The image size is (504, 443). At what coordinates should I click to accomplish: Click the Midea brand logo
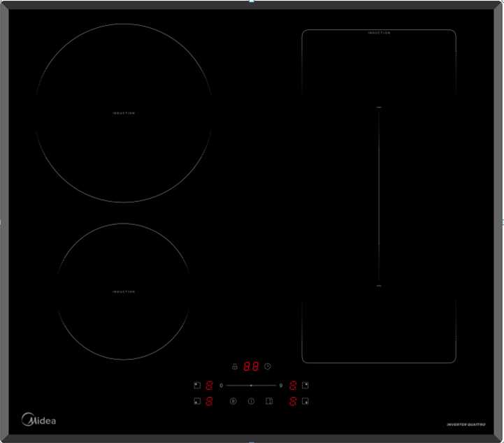[x=39, y=420]
